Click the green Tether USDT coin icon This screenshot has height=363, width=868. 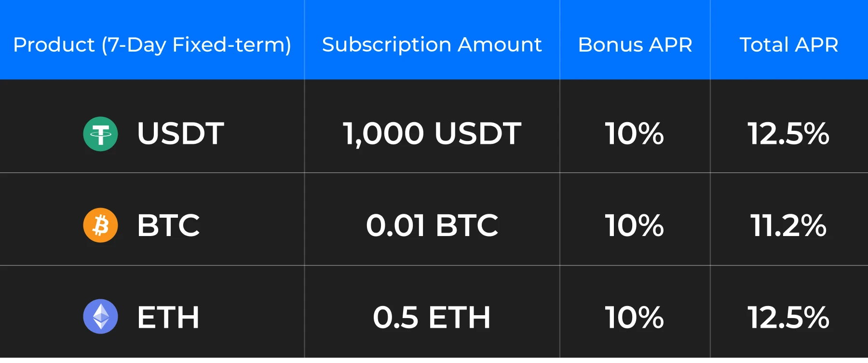click(100, 134)
